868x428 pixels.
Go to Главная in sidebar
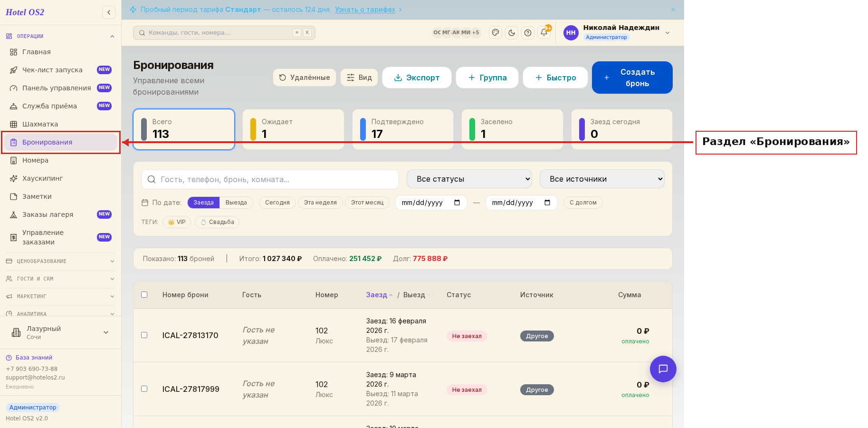coord(61,52)
